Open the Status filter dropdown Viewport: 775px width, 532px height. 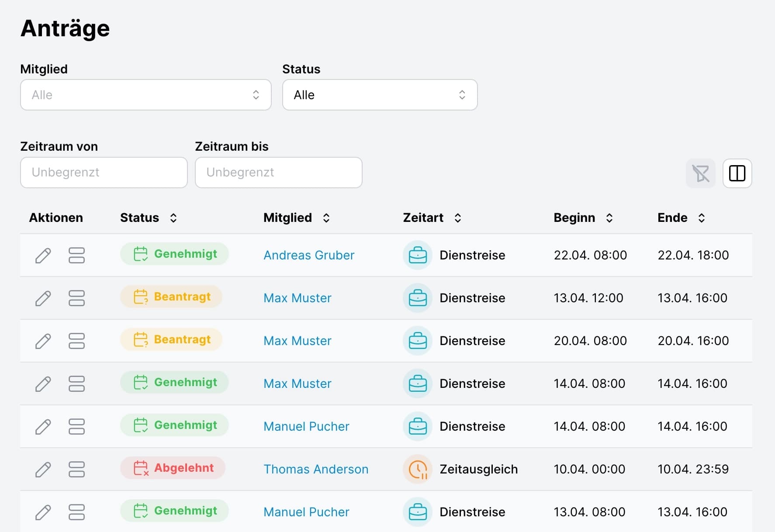[380, 95]
